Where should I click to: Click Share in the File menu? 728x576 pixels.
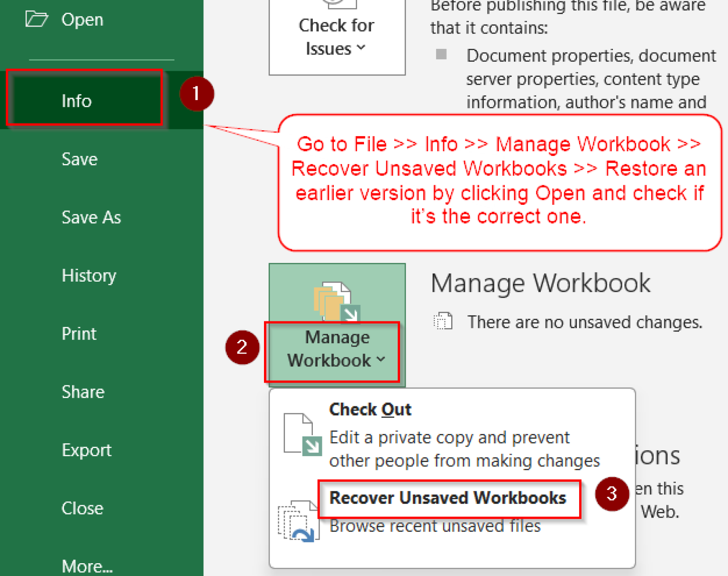point(83,392)
